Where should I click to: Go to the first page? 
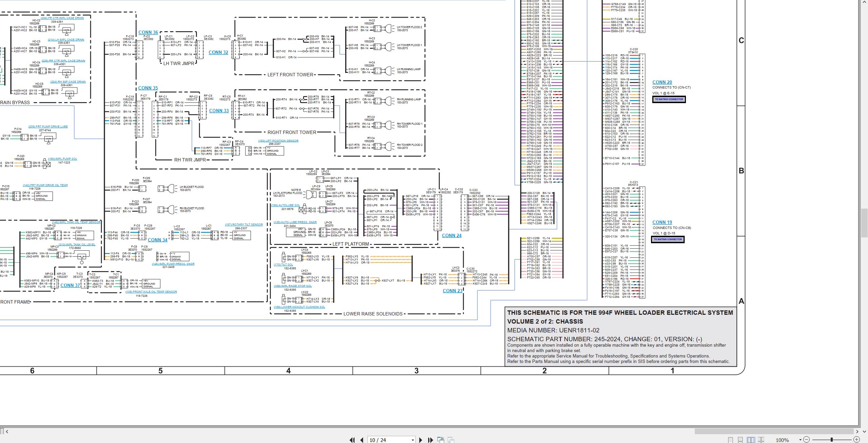[352, 440]
